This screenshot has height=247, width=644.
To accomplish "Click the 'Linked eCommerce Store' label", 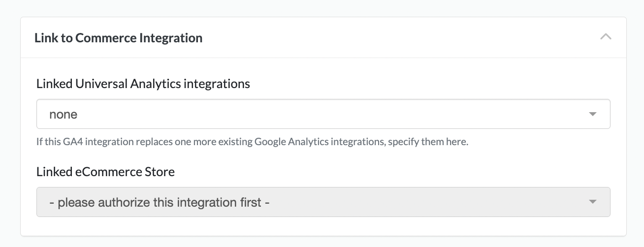I will [105, 172].
